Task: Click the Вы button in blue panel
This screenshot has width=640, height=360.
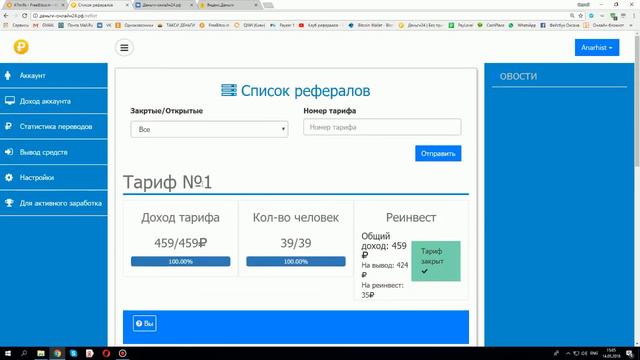Action: point(144,324)
